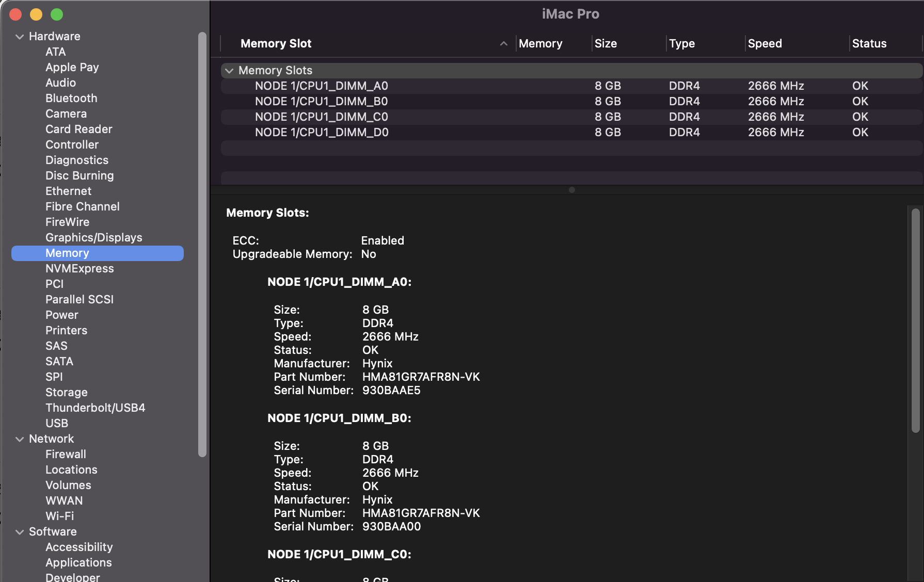The image size is (924, 582).
Task: Collapse the Memory Slots group
Action: (x=229, y=70)
